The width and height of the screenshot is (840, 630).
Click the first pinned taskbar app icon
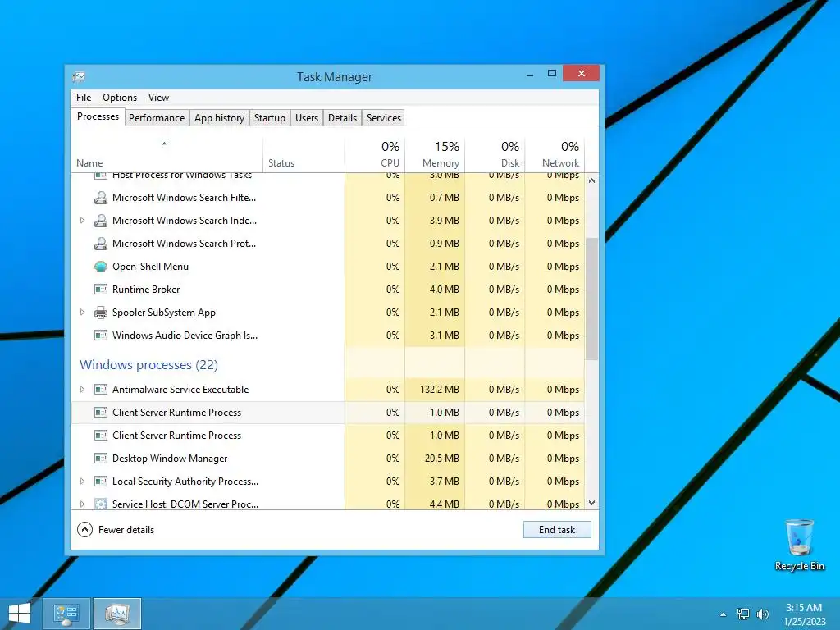click(x=66, y=614)
